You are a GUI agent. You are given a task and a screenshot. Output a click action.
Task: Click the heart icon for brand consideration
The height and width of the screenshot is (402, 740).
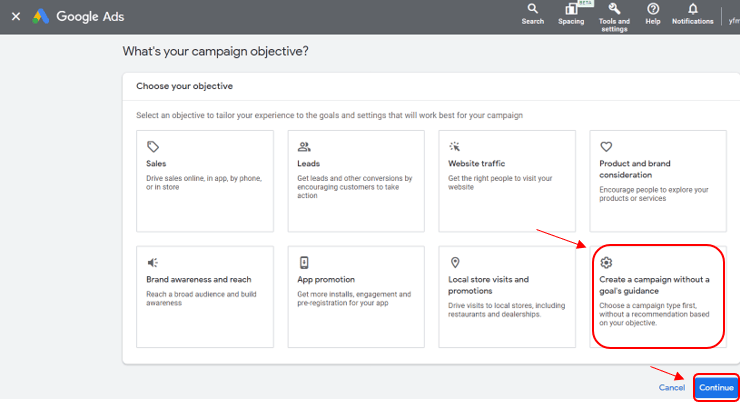[x=606, y=146]
